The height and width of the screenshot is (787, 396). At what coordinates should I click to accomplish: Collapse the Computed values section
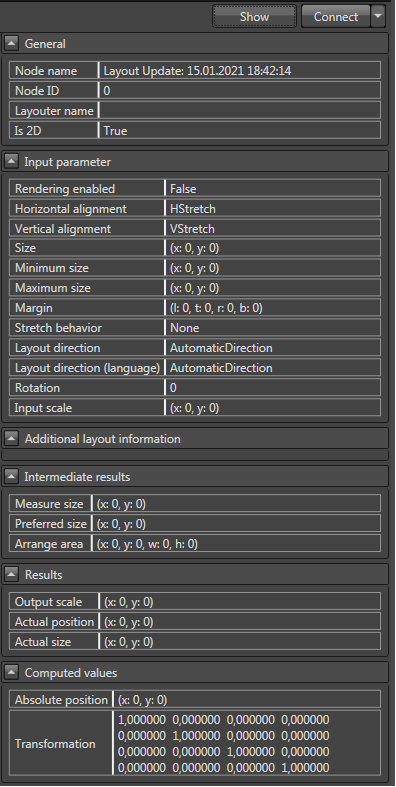tap(12, 672)
